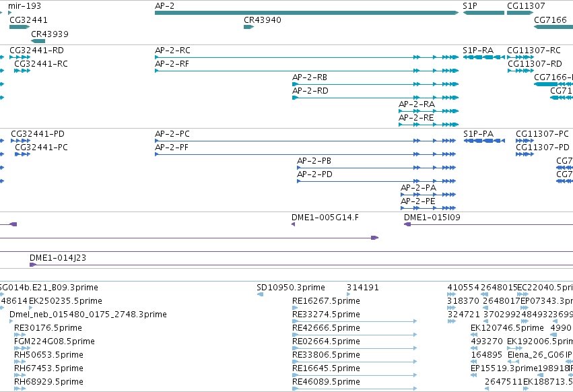Select transcript CG11307-RC
This screenshot has width=573, height=392.
tap(520, 57)
